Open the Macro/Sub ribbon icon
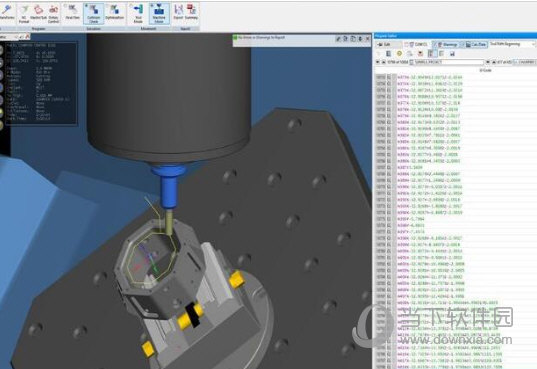 tap(38, 13)
